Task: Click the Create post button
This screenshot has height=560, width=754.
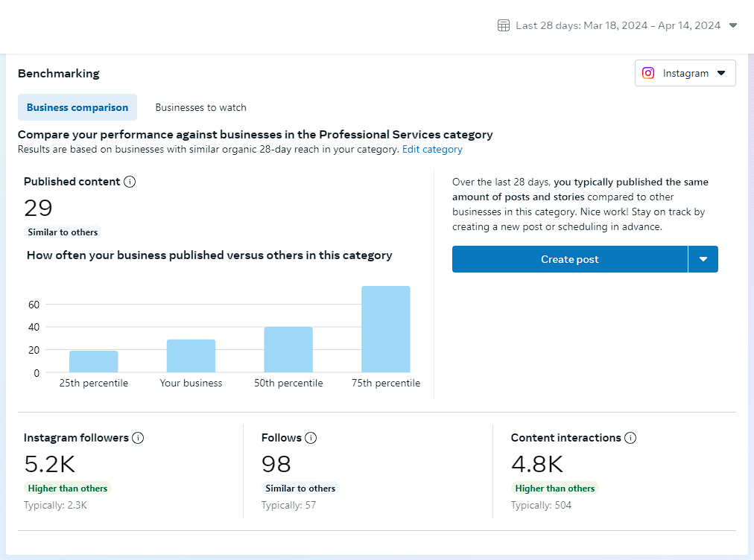Action: coord(569,259)
